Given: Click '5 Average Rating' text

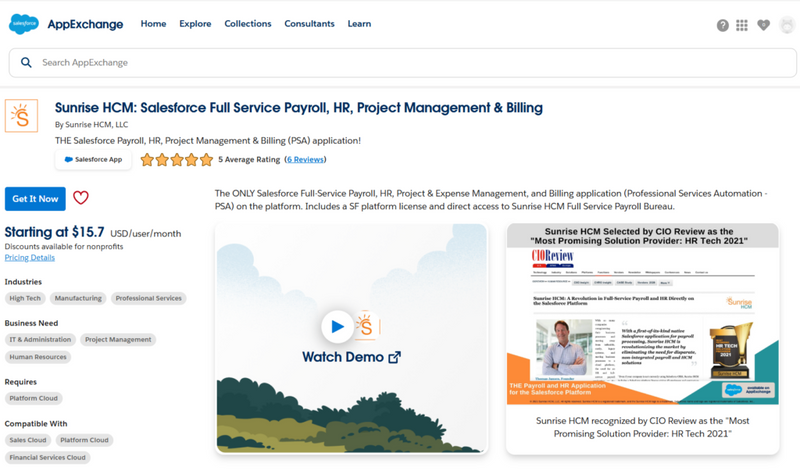Looking at the screenshot, I should [249, 159].
